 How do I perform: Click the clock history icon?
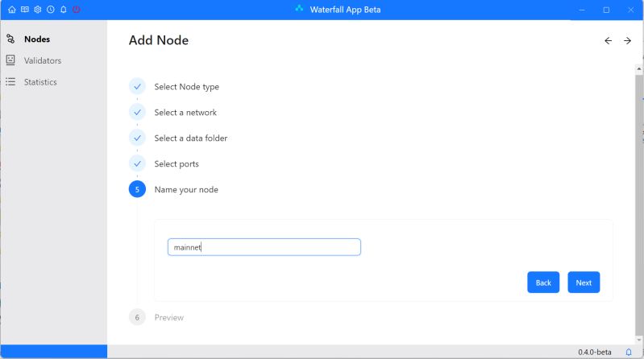tap(51, 10)
